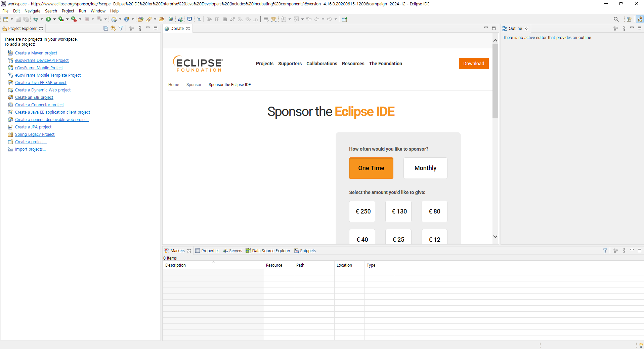Select the € 80 donation amount

(x=434, y=211)
